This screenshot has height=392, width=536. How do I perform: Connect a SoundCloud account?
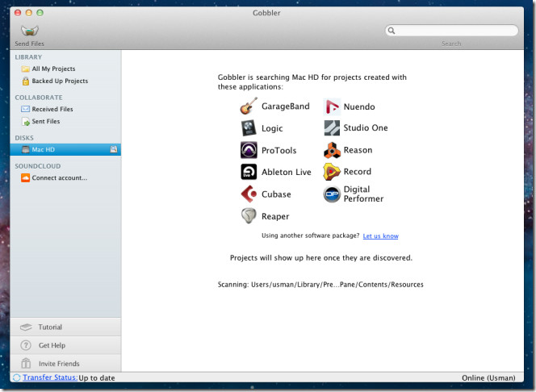click(x=59, y=177)
